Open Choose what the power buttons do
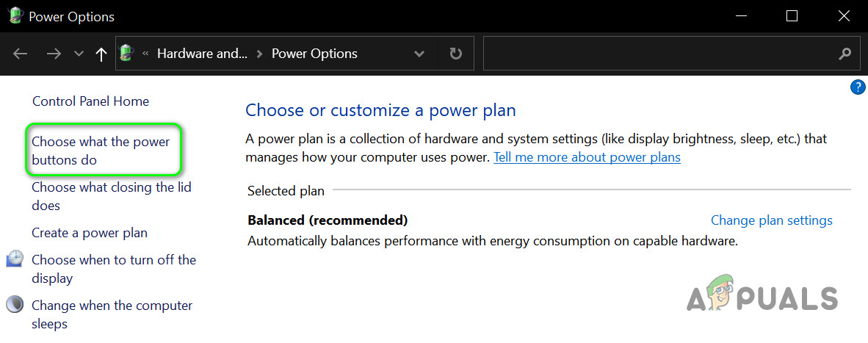 [x=101, y=151]
